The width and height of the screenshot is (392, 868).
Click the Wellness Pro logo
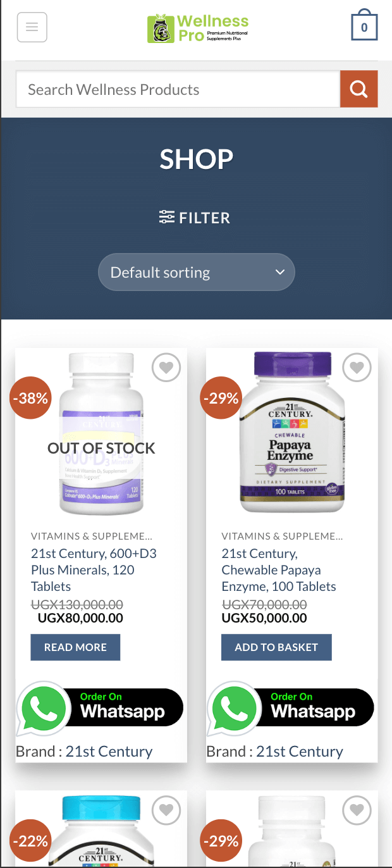coord(197,29)
